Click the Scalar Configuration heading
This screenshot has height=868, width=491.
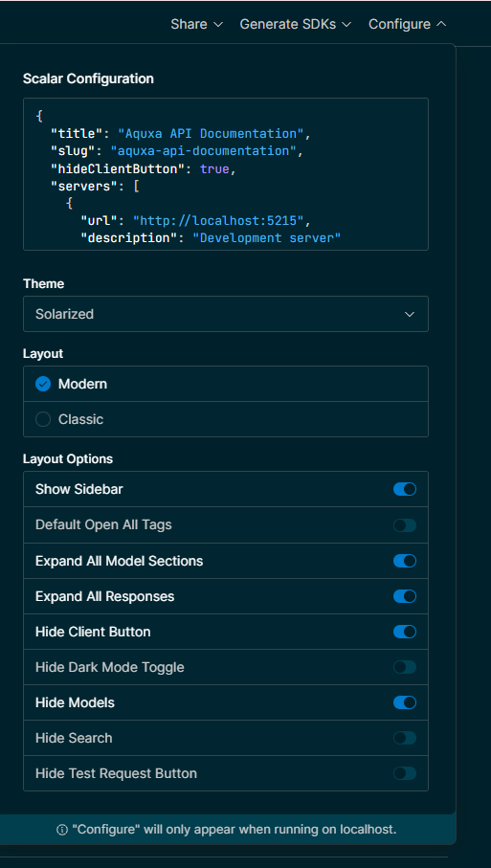point(88,78)
